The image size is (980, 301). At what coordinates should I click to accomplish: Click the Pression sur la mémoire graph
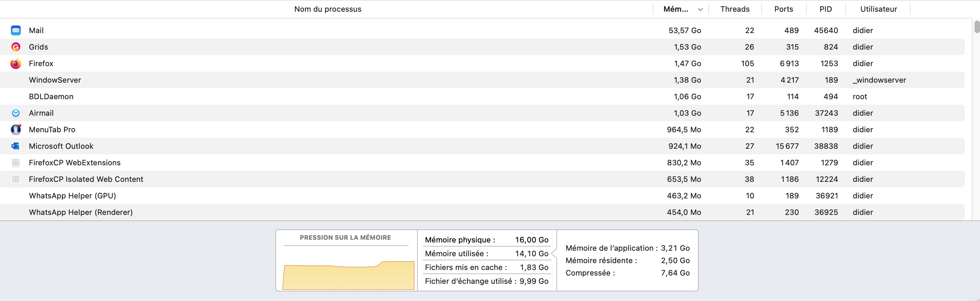348,275
